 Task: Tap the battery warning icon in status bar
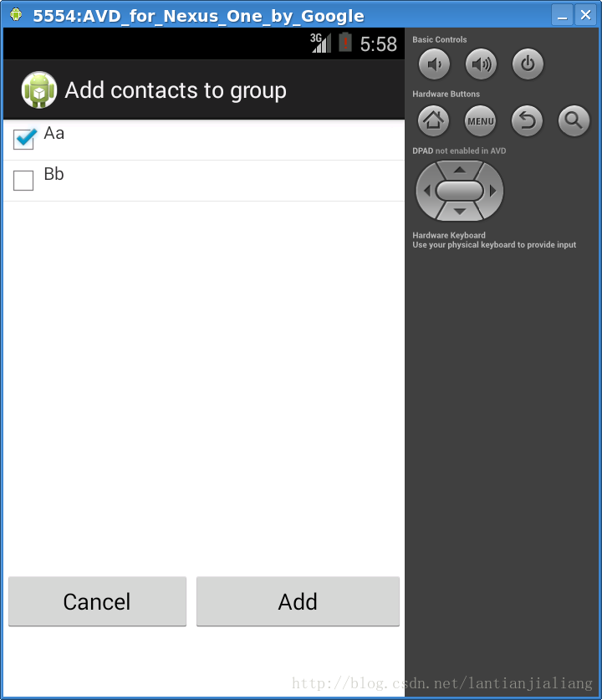click(345, 43)
